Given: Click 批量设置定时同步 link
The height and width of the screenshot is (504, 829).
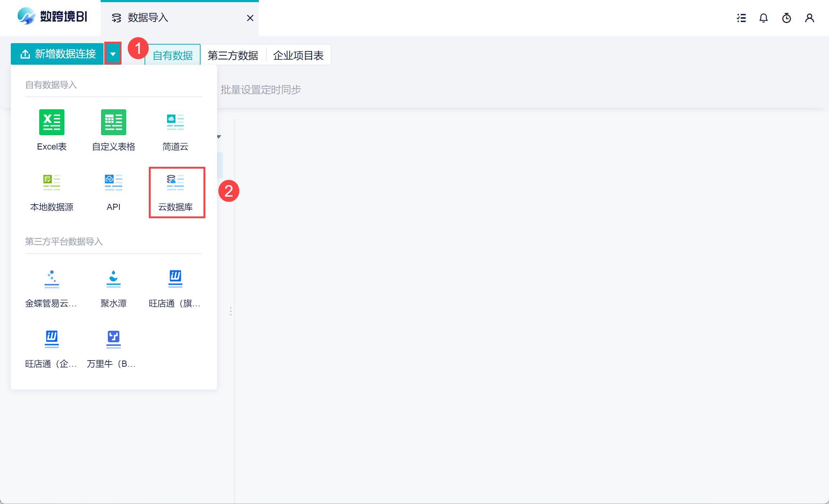Looking at the screenshot, I should (261, 90).
